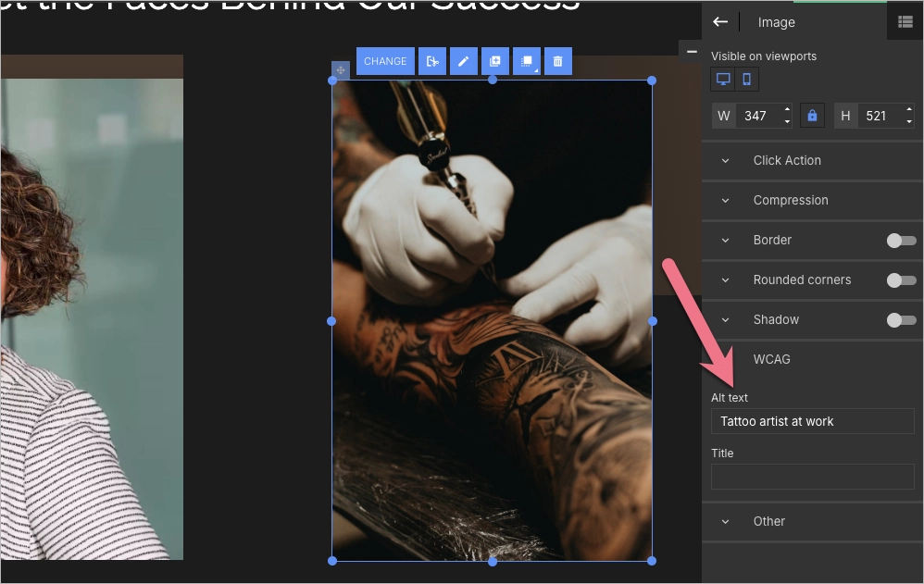Image resolution: width=924 pixels, height=584 pixels.
Task: Open layer ordering options from the image toolbar
Action: [526, 60]
